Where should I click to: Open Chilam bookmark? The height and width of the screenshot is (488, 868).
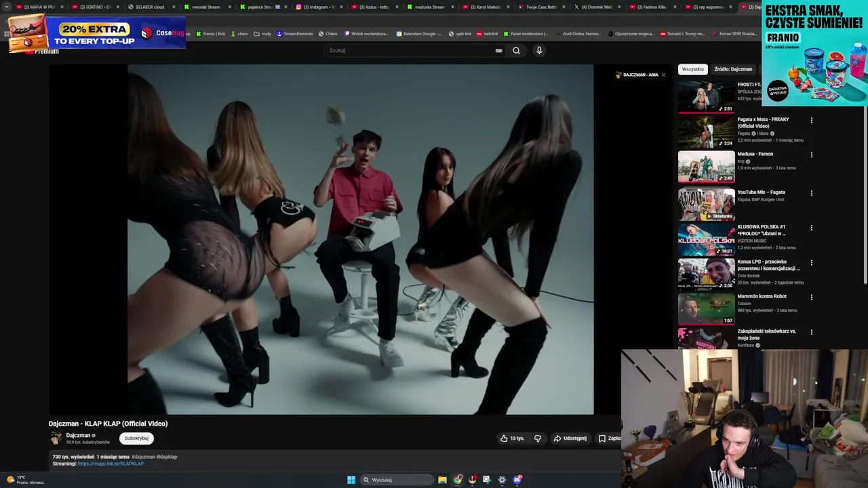[328, 34]
